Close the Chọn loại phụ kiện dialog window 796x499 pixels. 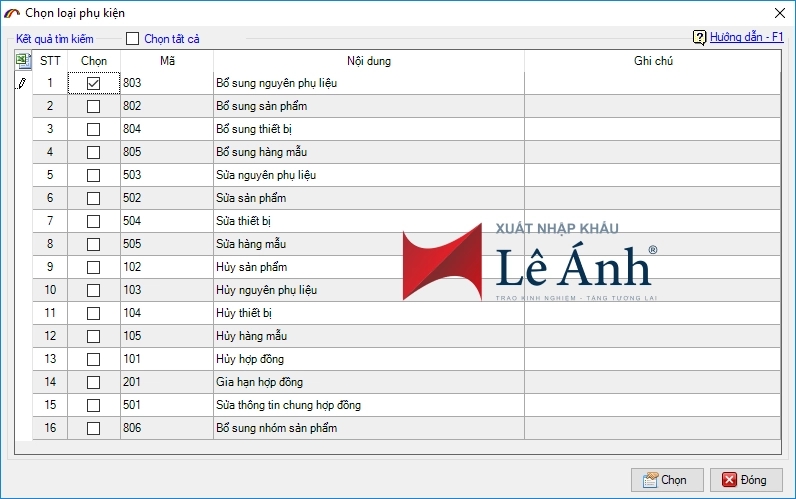(778, 13)
